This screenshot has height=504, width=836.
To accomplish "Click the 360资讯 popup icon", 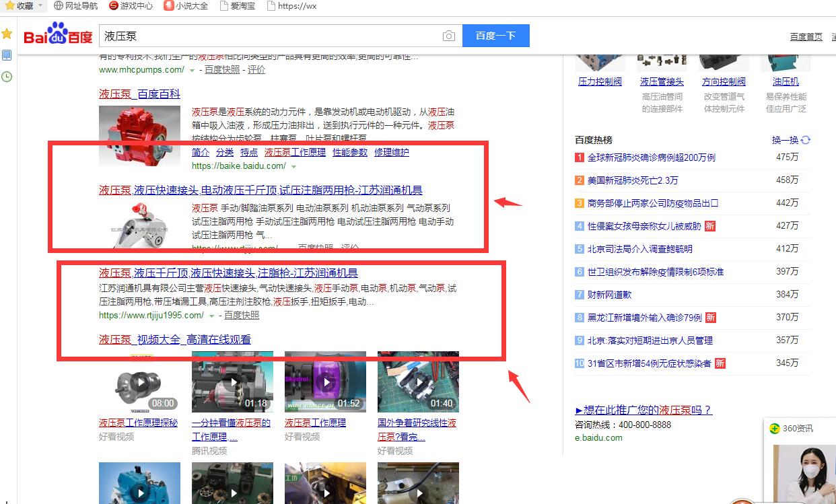I will click(775, 428).
